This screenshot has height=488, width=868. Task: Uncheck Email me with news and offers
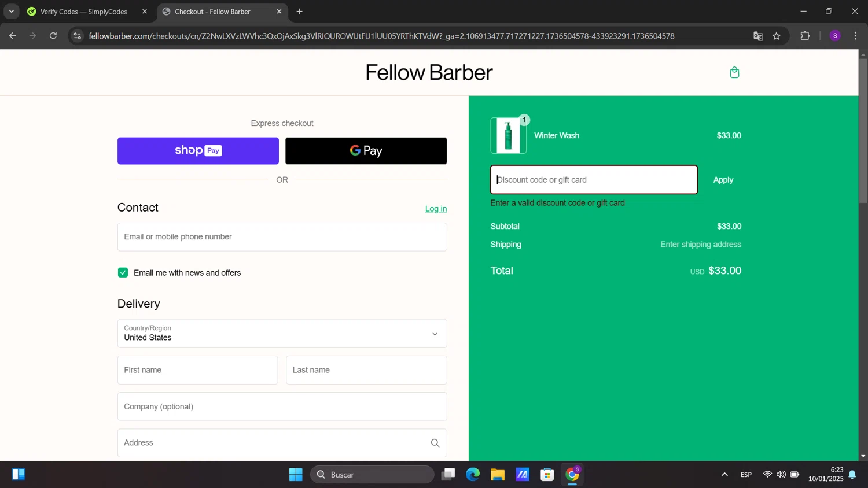click(123, 273)
